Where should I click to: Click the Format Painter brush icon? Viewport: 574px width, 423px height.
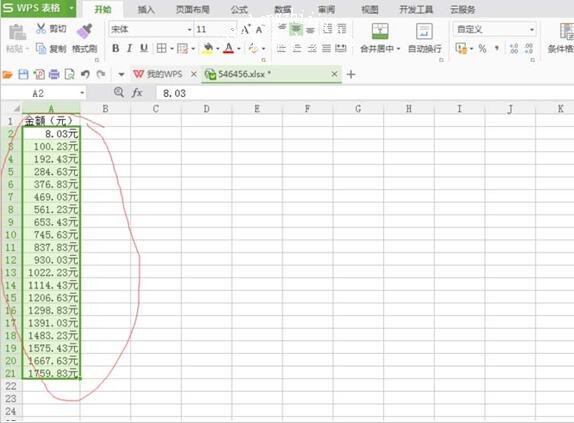[x=85, y=31]
